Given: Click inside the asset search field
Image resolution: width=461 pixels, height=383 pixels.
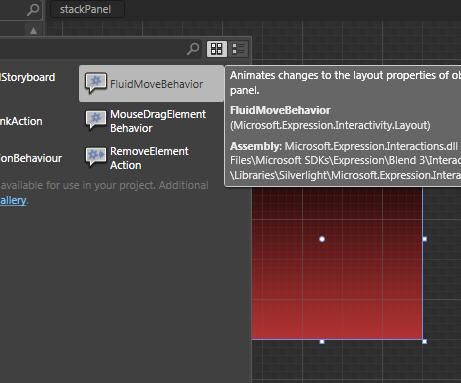Looking at the screenshot, I should [100, 49].
